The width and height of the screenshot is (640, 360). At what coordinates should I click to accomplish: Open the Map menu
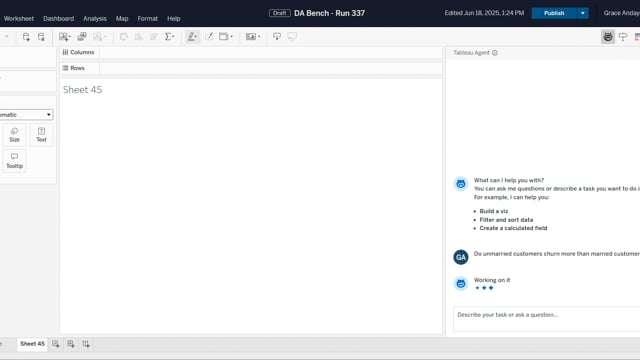point(122,19)
